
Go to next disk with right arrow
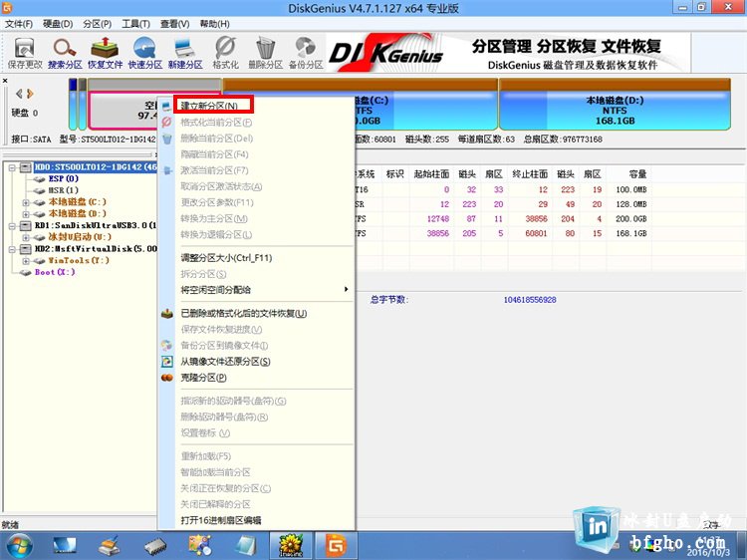tap(30, 94)
